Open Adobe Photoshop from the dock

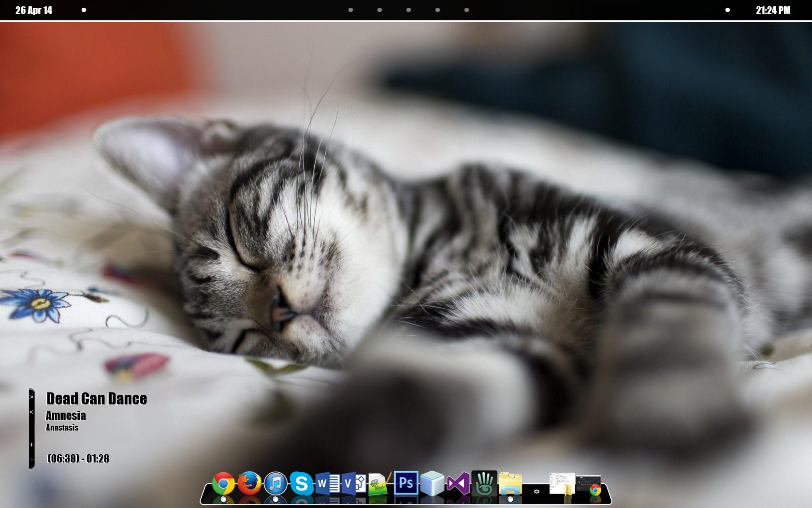click(406, 483)
